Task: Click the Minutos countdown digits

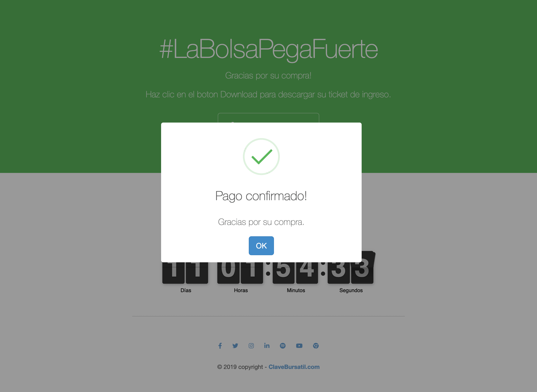Action: point(295,273)
